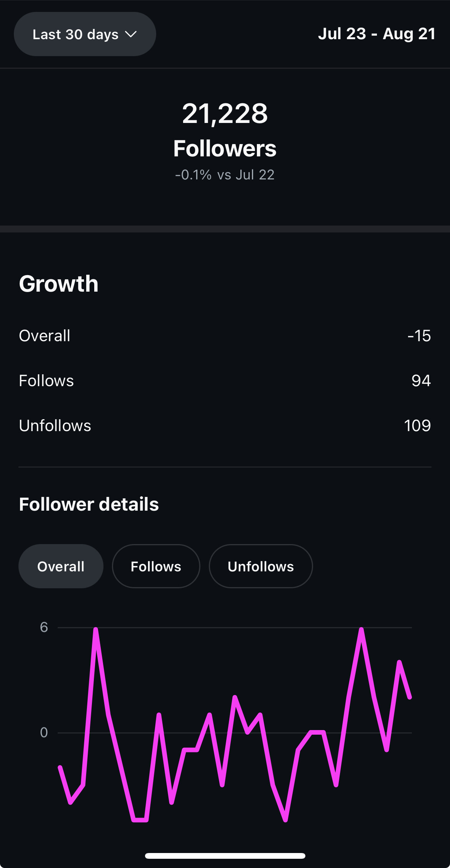Tap the -15 overall growth value
This screenshot has height=868, width=450.
(419, 336)
